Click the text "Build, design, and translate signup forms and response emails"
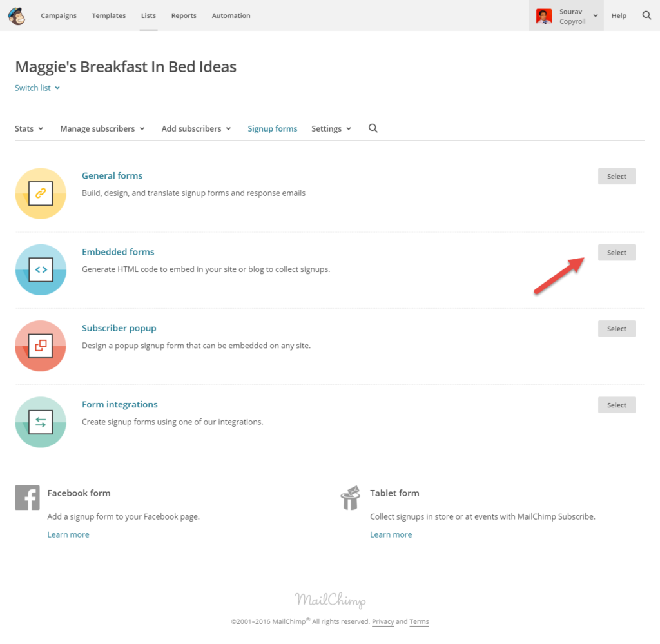The image size is (660, 644). pyautogui.click(x=193, y=193)
